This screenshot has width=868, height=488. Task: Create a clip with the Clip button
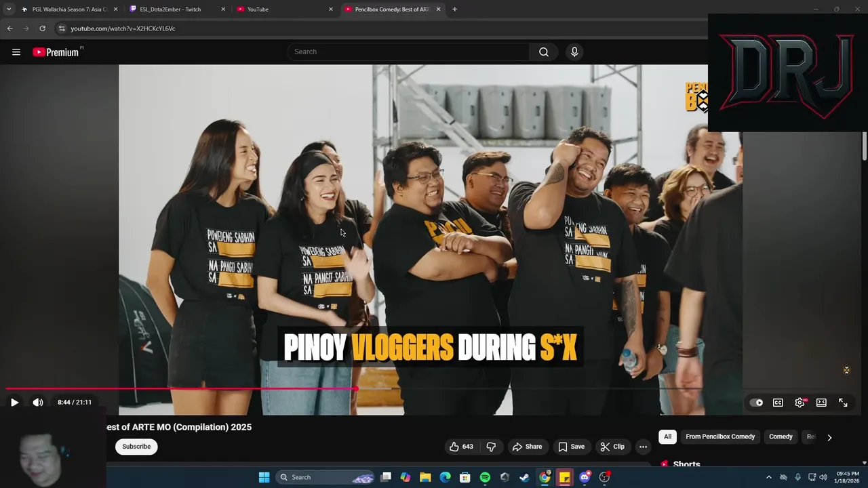(x=612, y=447)
